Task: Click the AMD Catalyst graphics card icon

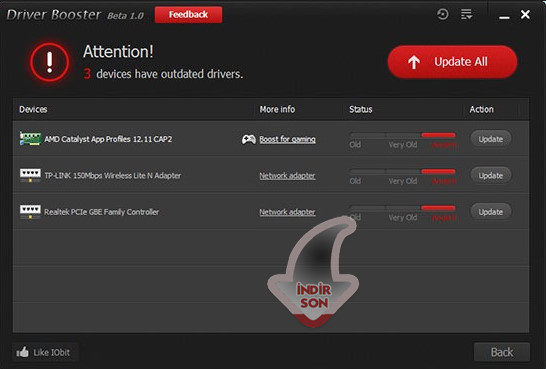Action: (31, 139)
